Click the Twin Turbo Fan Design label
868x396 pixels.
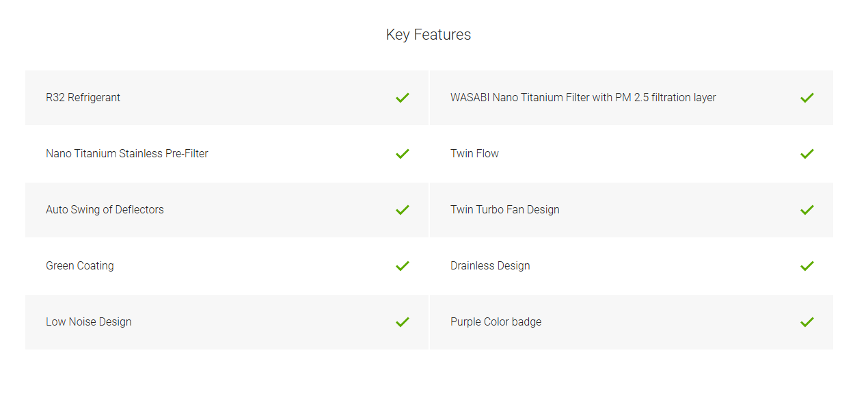[505, 210]
